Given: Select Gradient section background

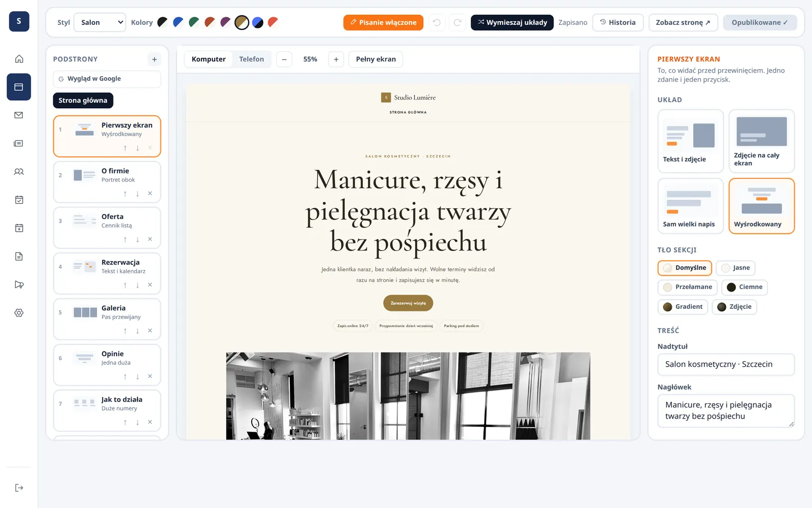Looking at the screenshot, I should (x=683, y=307).
